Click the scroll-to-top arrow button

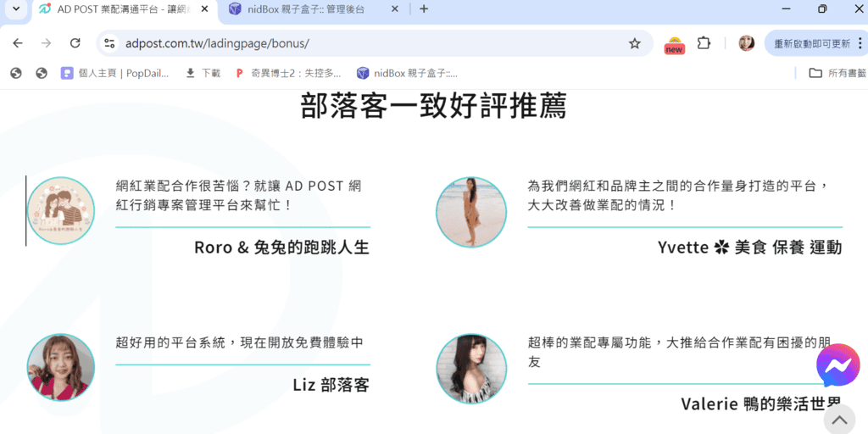[839, 420]
